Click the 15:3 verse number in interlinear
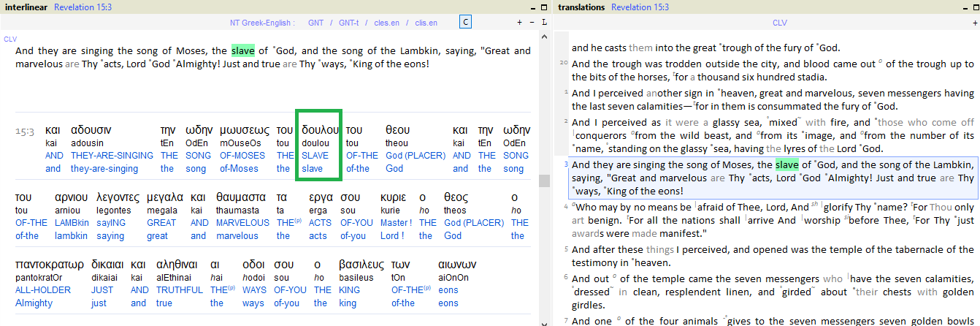The width and height of the screenshot is (980, 326). click(25, 132)
